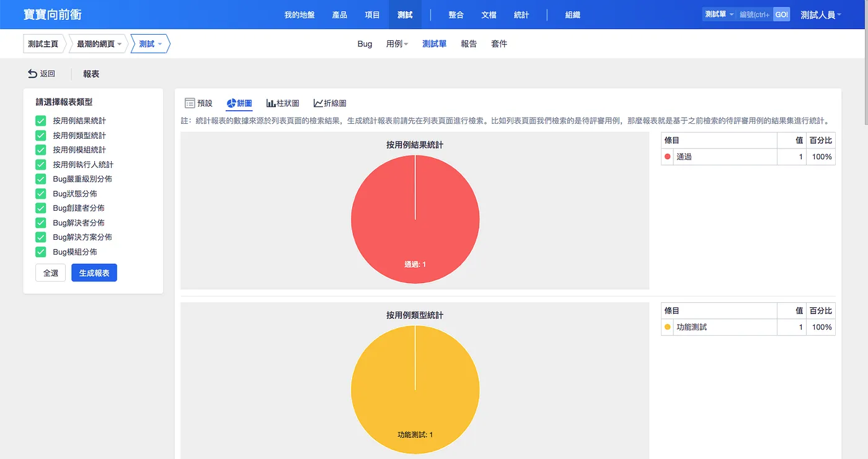Open the 組織 navigation item
868x459 pixels.
click(x=572, y=14)
